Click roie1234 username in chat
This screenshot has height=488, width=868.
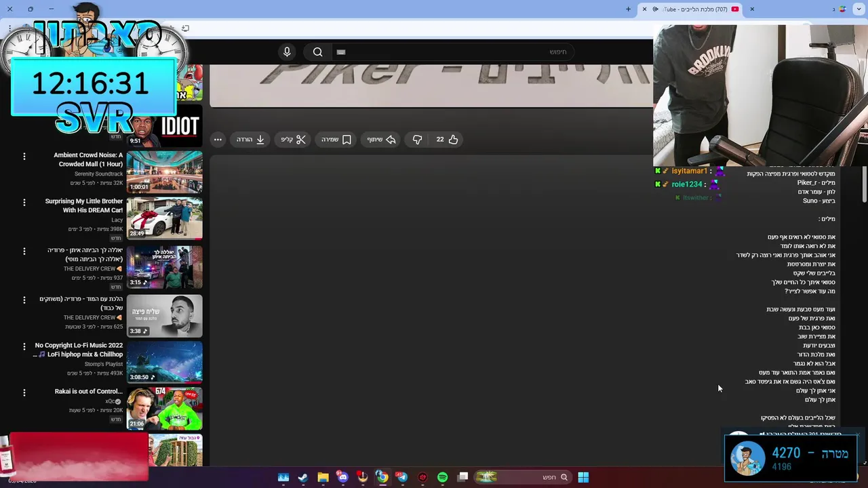click(x=687, y=184)
